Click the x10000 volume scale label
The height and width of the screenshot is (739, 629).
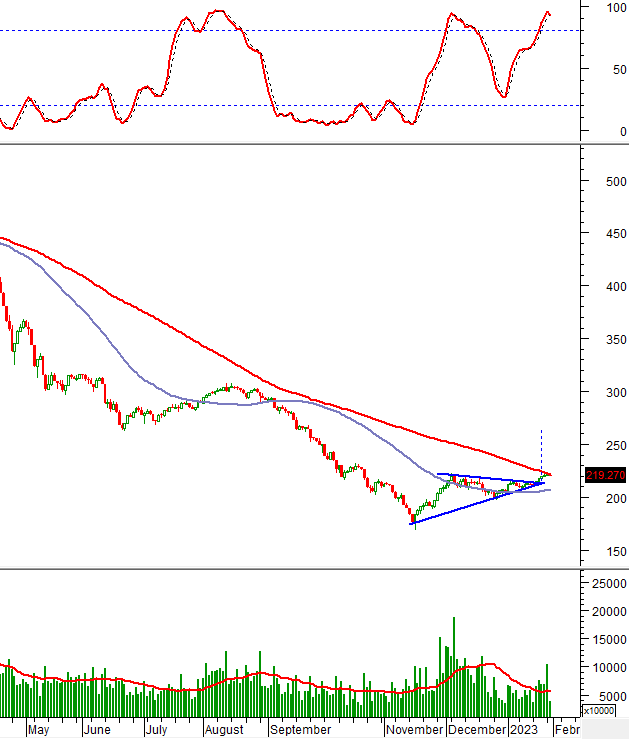click(x=599, y=711)
